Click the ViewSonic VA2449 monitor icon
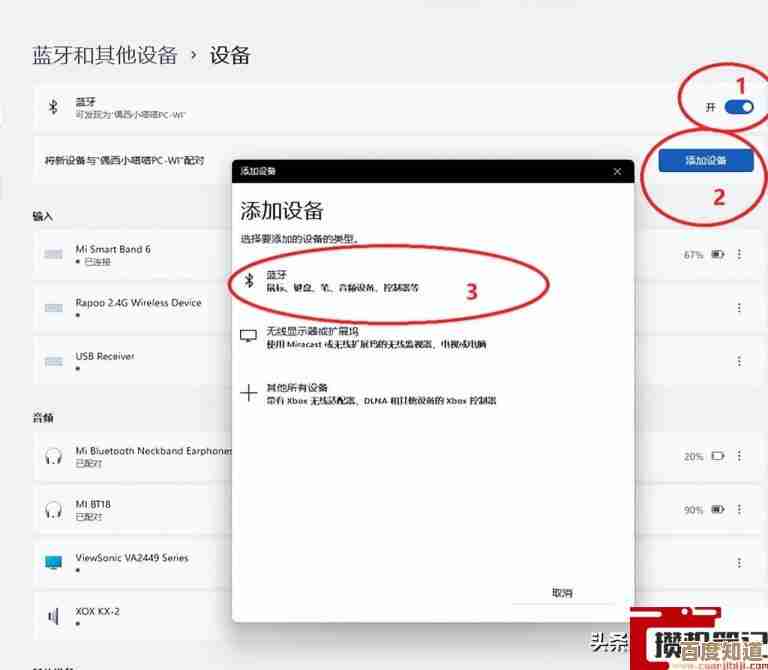Image resolution: width=768 pixels, height=670 pixels. pos(53,563)
